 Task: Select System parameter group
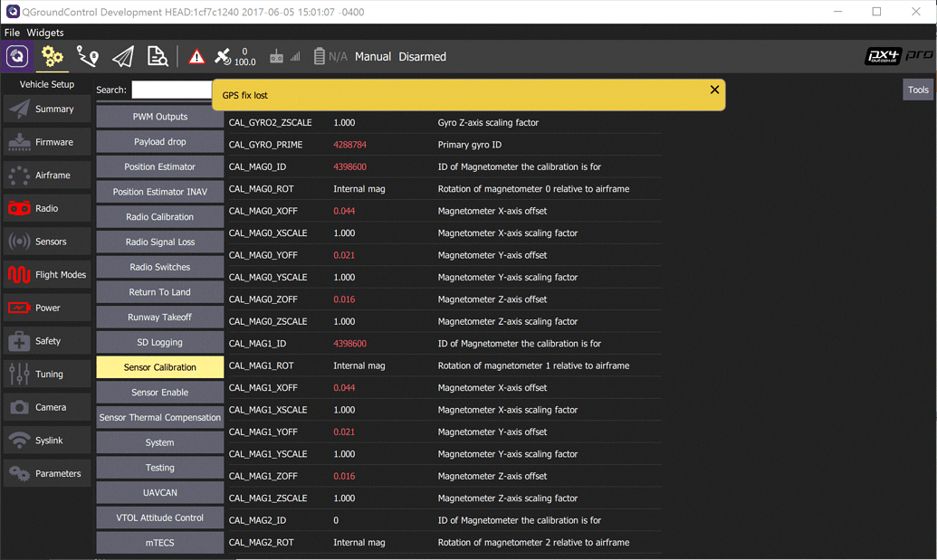coord(160,442)
